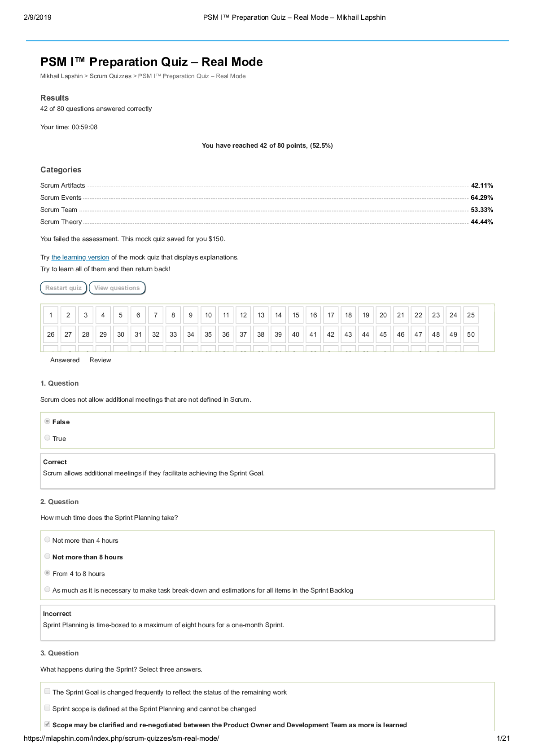Select the True radio option
The height and width of the screenshot is (756, 534).
[48, 438]
